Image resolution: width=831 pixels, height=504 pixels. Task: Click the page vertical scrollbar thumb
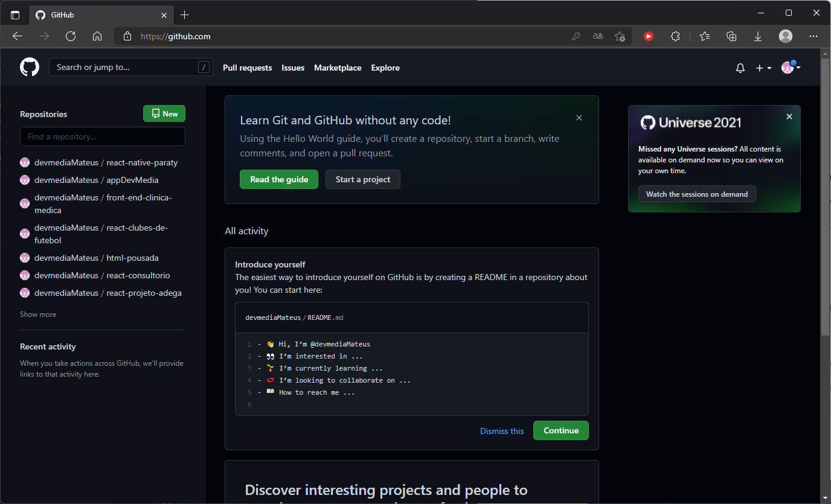coord(826,197)
